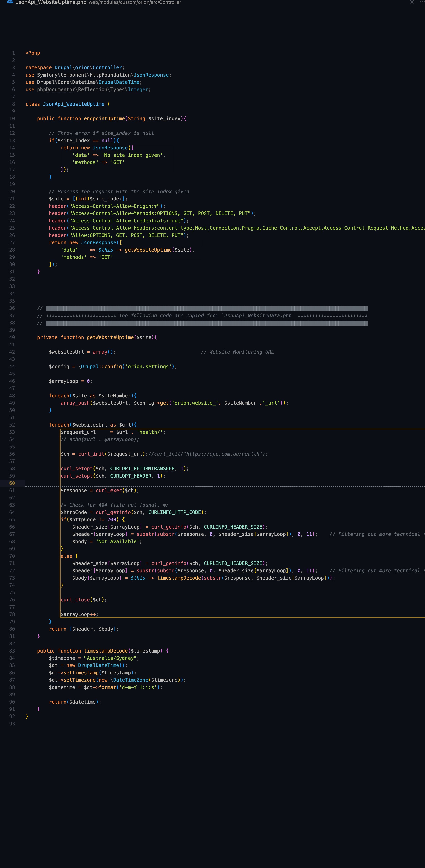Viewport: 425px width, 868px height.
Task: Click comment 'Process the request with the site index given'
Action: click(x=119, y=191)
